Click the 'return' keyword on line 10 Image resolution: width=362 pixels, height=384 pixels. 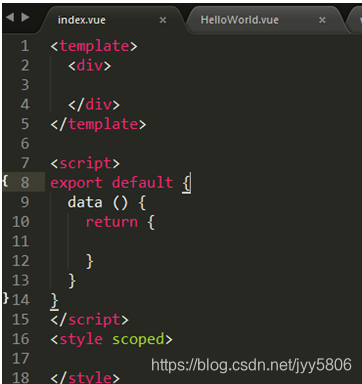(x=111, y=222)
